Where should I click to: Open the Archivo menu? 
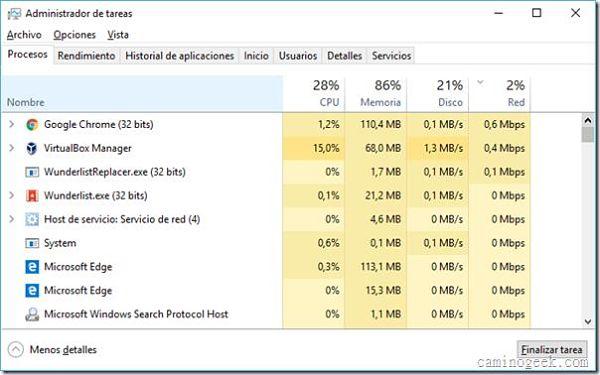24,35
